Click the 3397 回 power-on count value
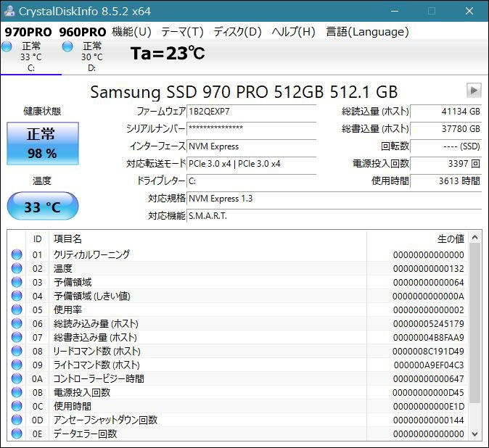Viewport: 489px width, 448px height. (446, 164)
